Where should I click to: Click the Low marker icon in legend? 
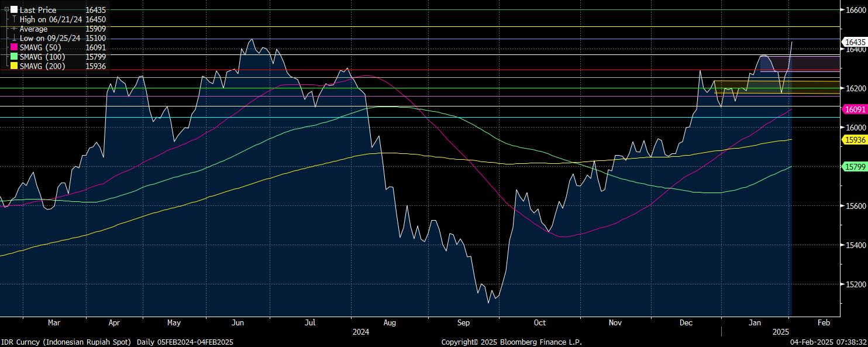[x=14, y=38]
